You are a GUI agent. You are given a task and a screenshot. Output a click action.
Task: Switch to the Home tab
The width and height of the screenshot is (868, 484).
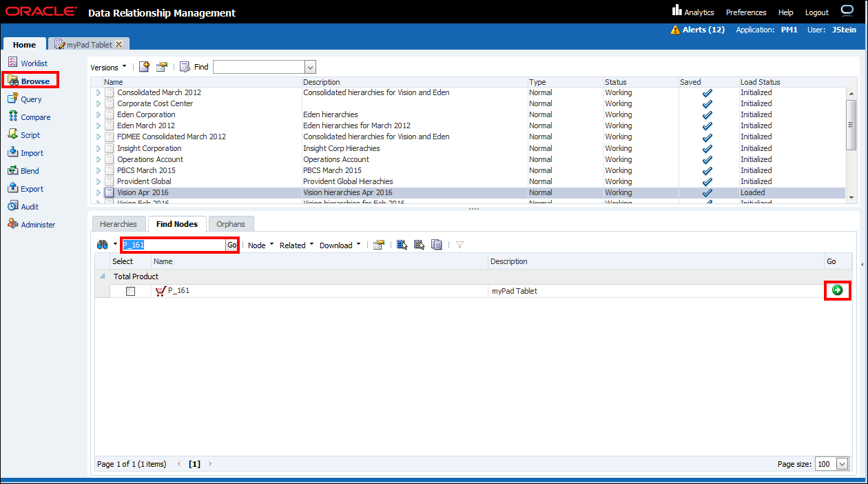pyautogui.click(x=25, y=44)
